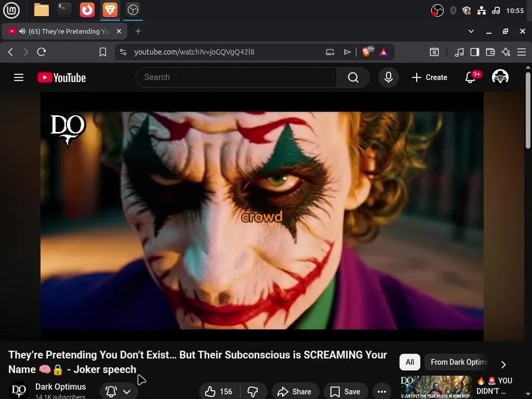Screen dimensions: 532x399
Task: Share this video
Action: pos(294,392)
